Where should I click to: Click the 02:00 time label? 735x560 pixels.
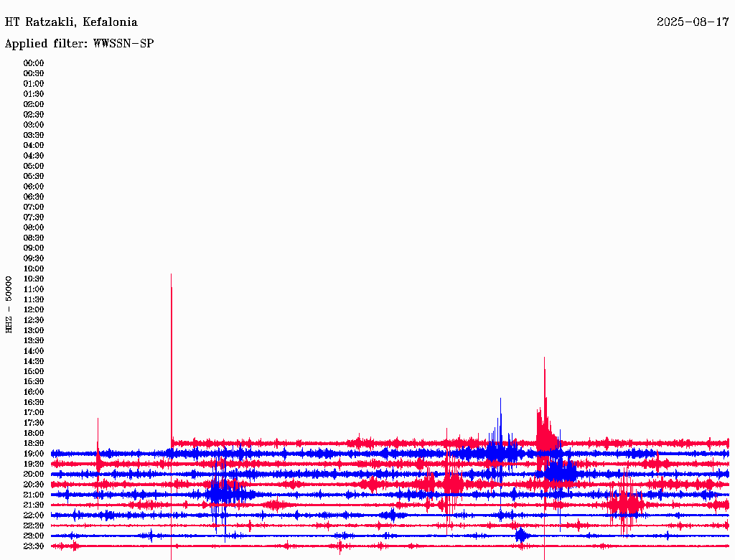click(x=34, y=105)
